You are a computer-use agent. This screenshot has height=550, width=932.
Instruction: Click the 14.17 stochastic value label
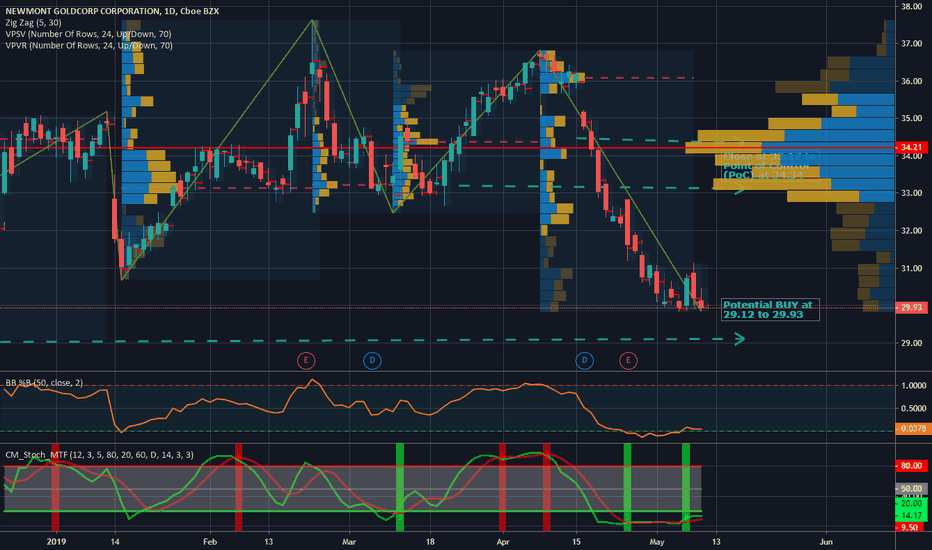coord(911,516)
